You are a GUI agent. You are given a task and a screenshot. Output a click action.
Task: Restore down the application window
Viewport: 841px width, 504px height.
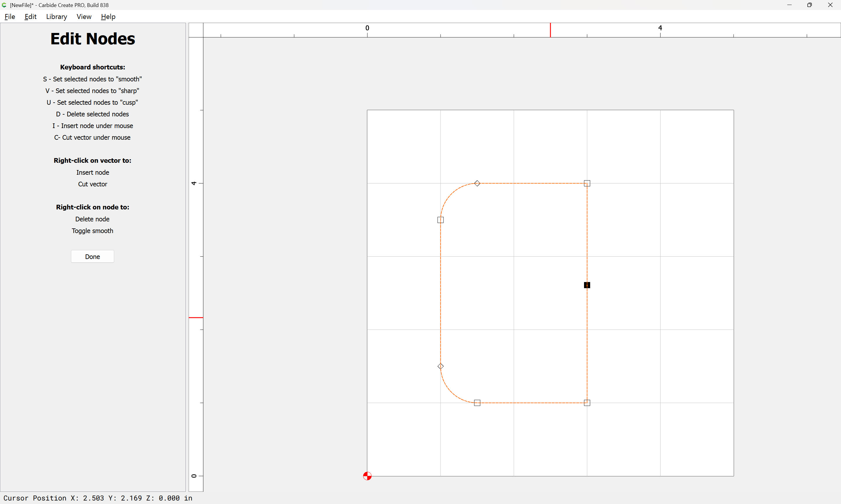pyautogui.click(x=809, y=5)
